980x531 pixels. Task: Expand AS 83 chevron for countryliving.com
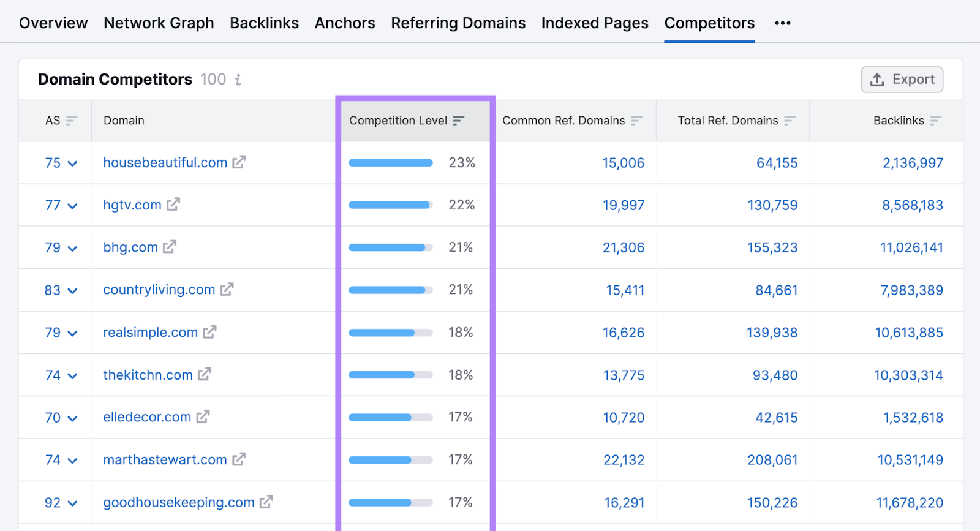coord(72,291)
